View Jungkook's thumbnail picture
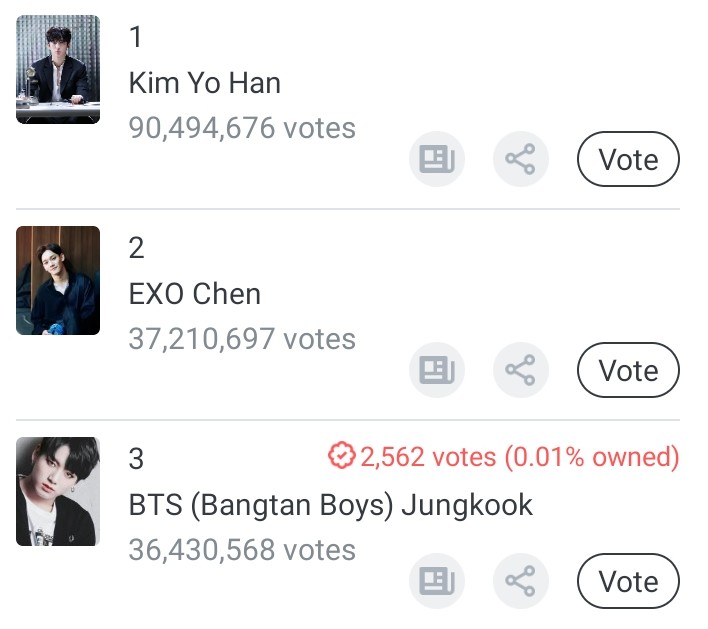The image size is (708, 629). tap(58, 491)
